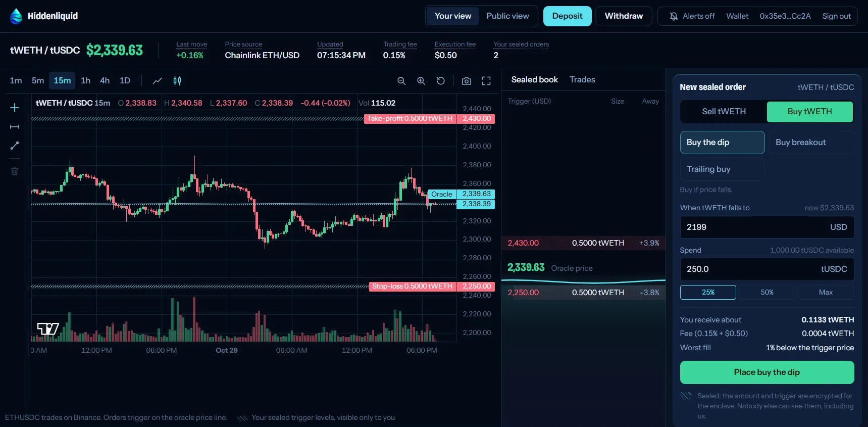Choose the Trailing buy order type

click(722, 169)
